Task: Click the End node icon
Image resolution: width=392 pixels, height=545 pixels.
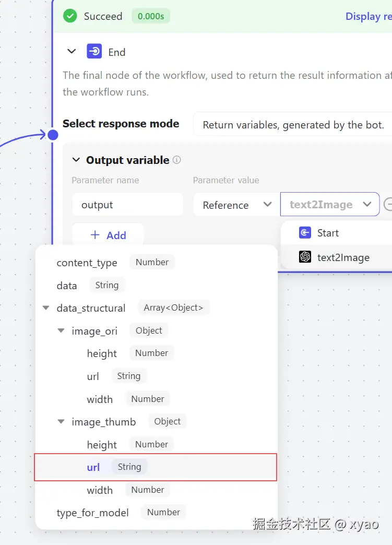Action: 94,52
